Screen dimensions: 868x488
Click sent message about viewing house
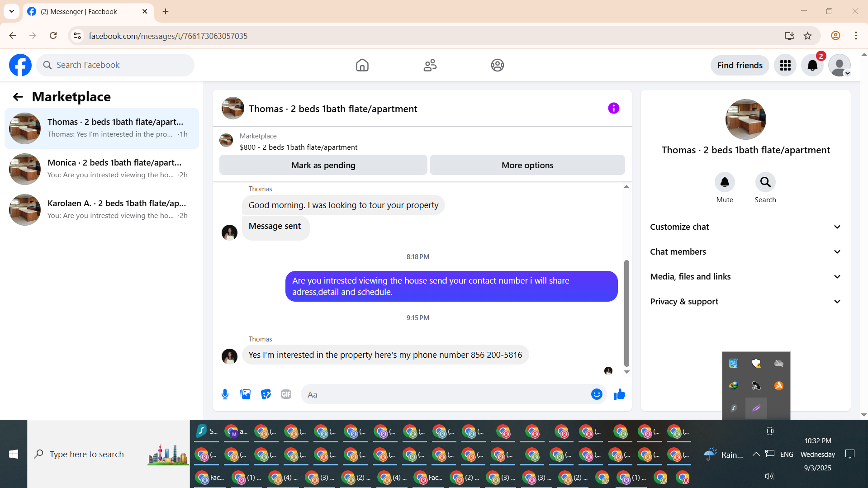click(451, 286)
